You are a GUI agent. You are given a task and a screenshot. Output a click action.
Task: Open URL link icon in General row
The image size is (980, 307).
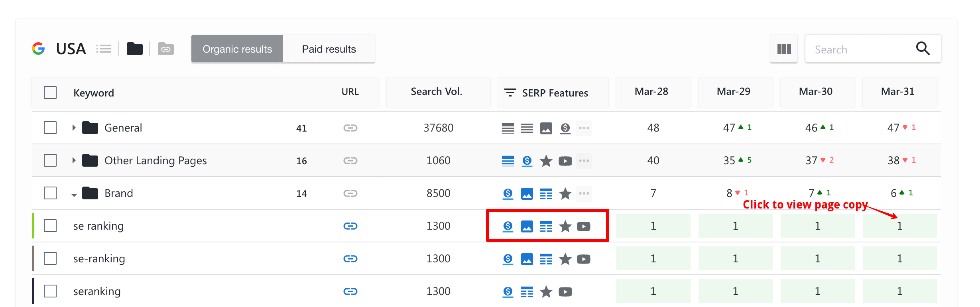(x=350, y=128)
